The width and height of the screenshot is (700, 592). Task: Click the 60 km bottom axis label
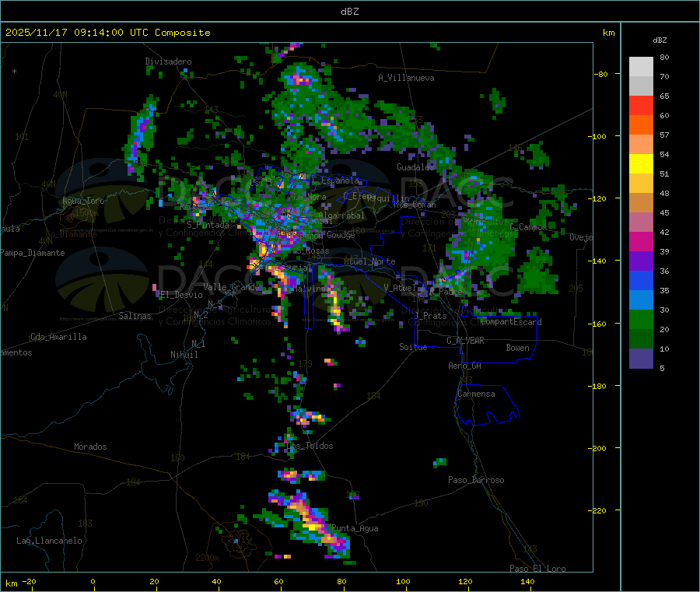(278, 582)
